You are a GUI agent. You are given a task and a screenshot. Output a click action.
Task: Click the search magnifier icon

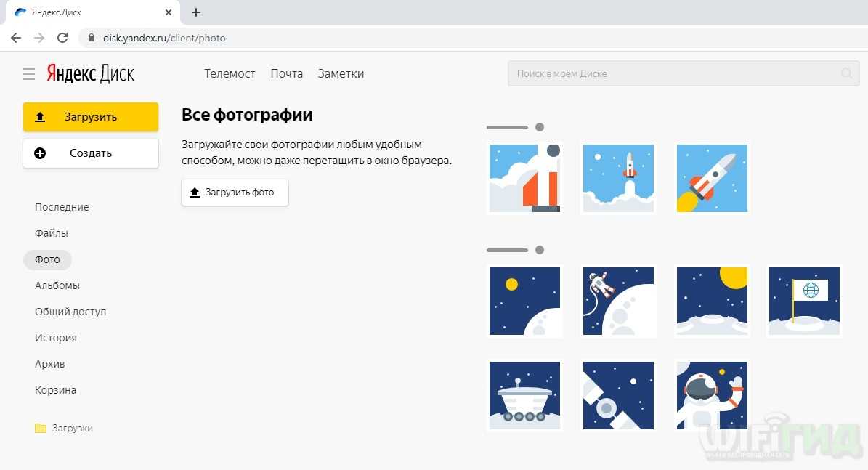[846, 73]
